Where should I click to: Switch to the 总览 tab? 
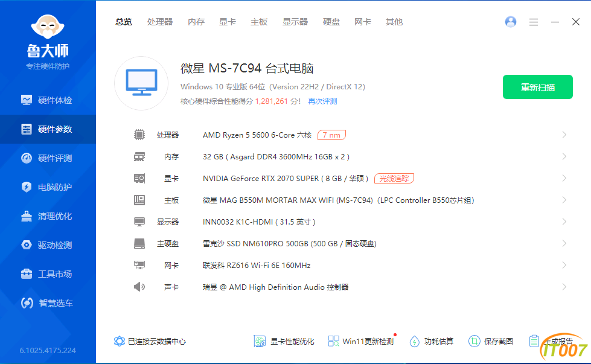(x=124, y=22)
